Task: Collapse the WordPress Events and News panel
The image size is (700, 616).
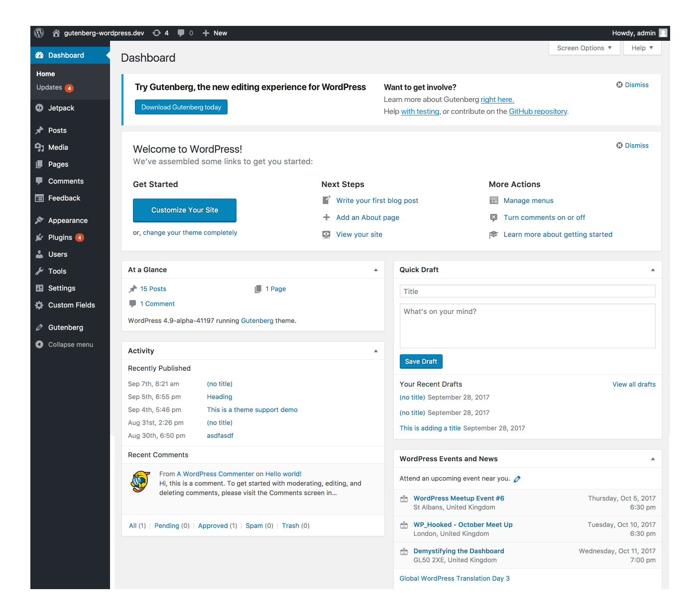Action: (653, 459)
